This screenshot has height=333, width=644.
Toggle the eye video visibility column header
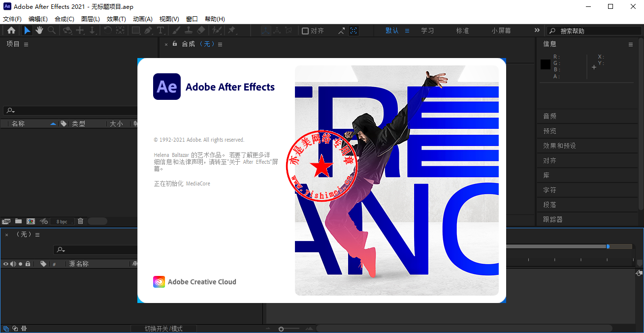6,264
